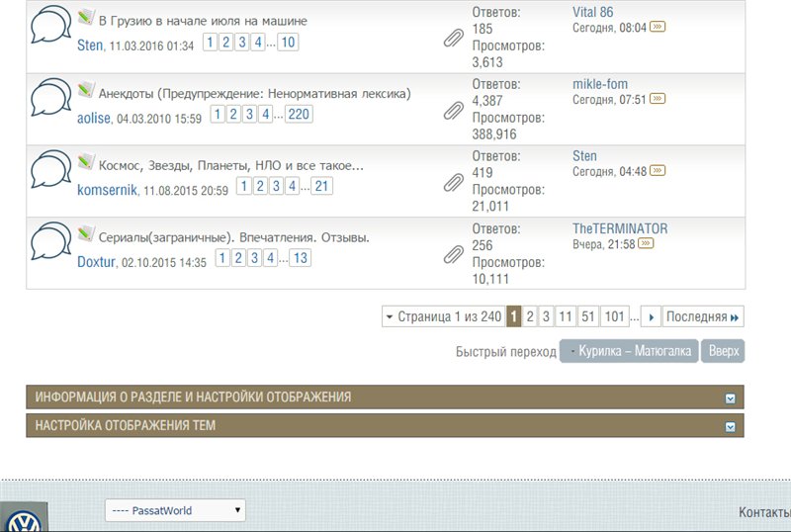Open profile of mikle-fom
Viewport: 791px width, 532px height.
600,84
